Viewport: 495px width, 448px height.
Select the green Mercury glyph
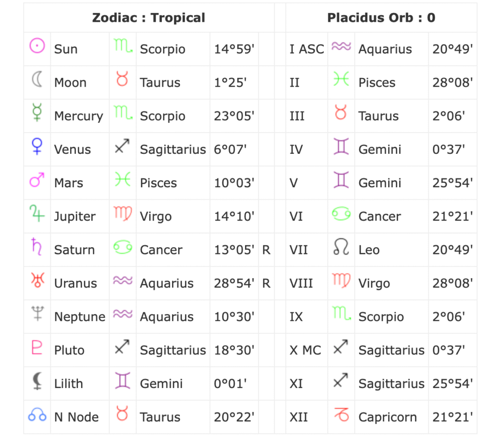pyautogui.click(x=37, y=112)
